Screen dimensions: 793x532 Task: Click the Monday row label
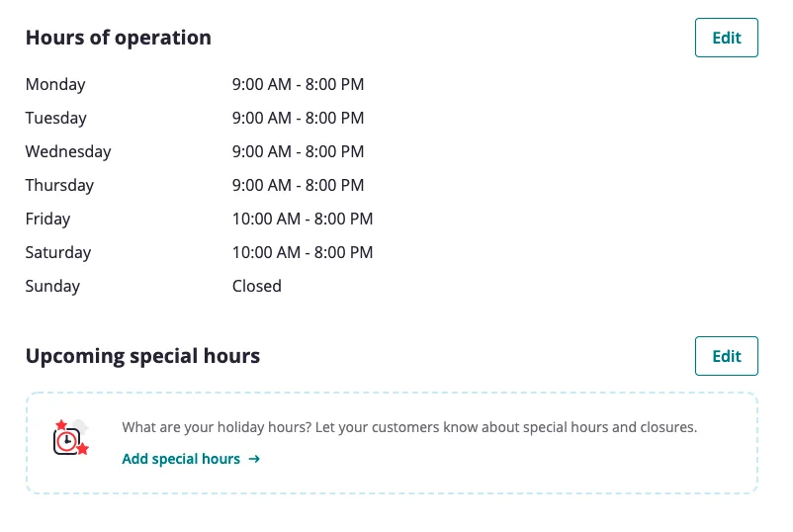click(55, 84)
